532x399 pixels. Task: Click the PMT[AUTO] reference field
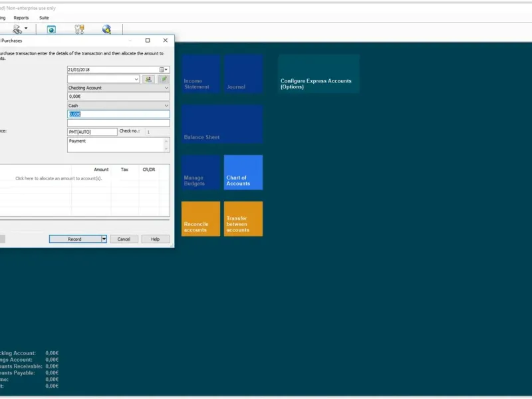click(92, 132)
